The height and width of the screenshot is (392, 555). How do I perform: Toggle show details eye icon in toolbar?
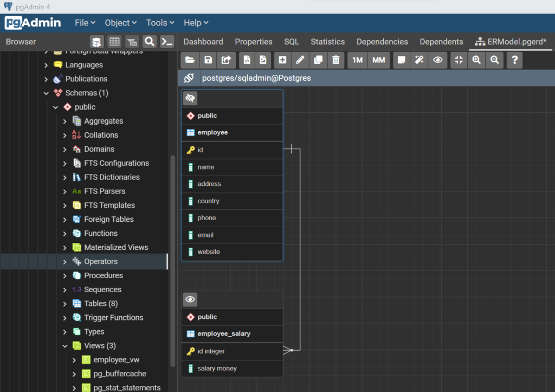tap(437, 60)
